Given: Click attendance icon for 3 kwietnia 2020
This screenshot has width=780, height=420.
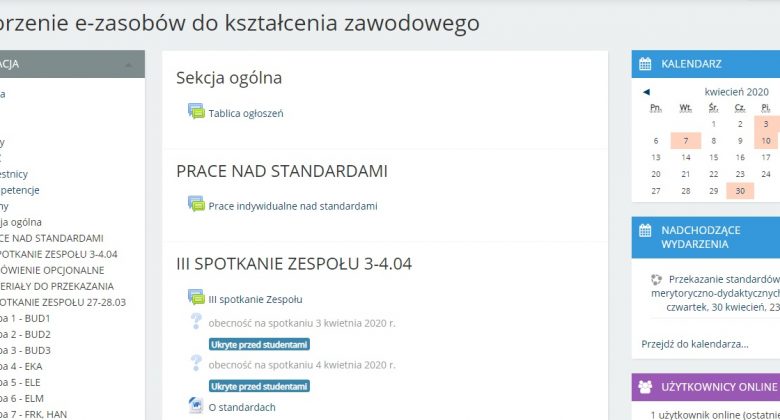Looking at the screenshot, I should [196, 322].
